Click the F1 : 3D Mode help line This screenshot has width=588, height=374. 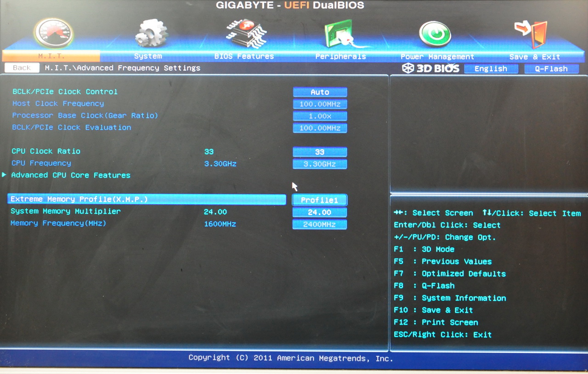coord(424,249)
